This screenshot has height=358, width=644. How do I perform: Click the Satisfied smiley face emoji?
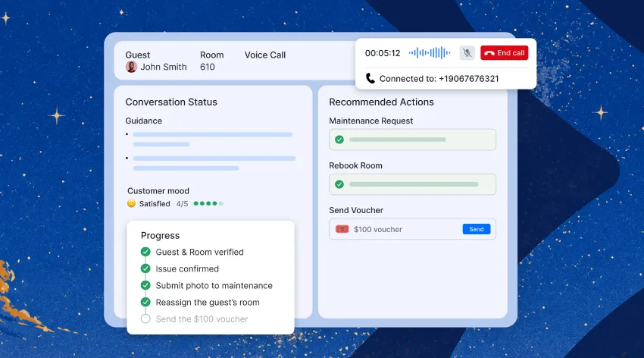click(131, 203)
